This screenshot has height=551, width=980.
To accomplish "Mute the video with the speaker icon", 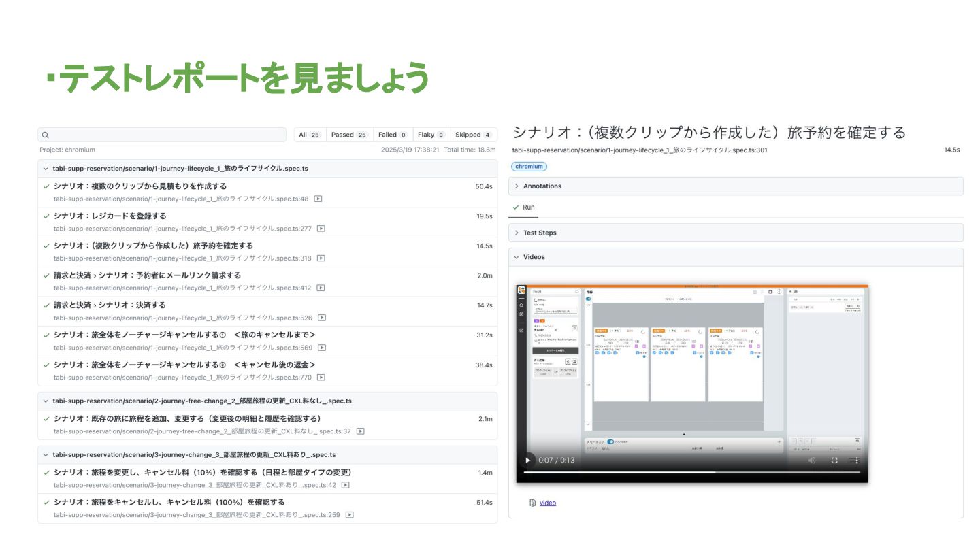I will click(x=812, y=461).
